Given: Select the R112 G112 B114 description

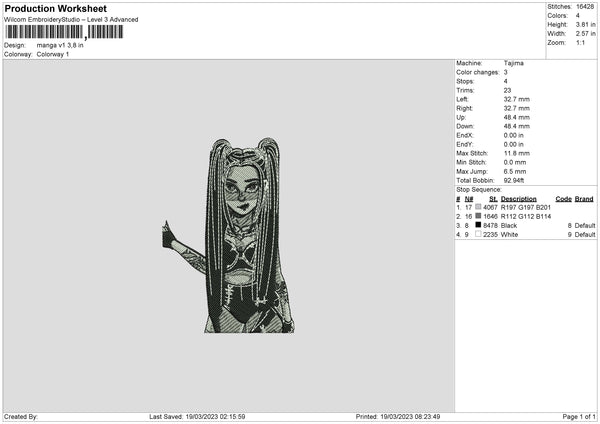Looking at the screenshot, I should click(526, 217).
